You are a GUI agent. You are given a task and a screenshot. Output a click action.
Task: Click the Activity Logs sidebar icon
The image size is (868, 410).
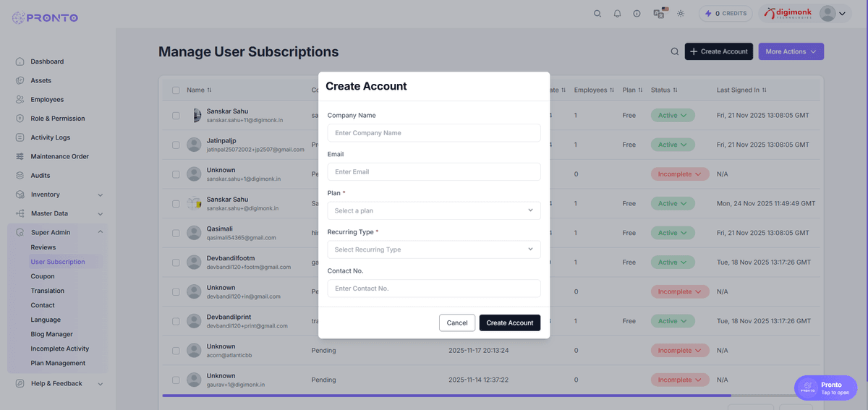(20, 137)
